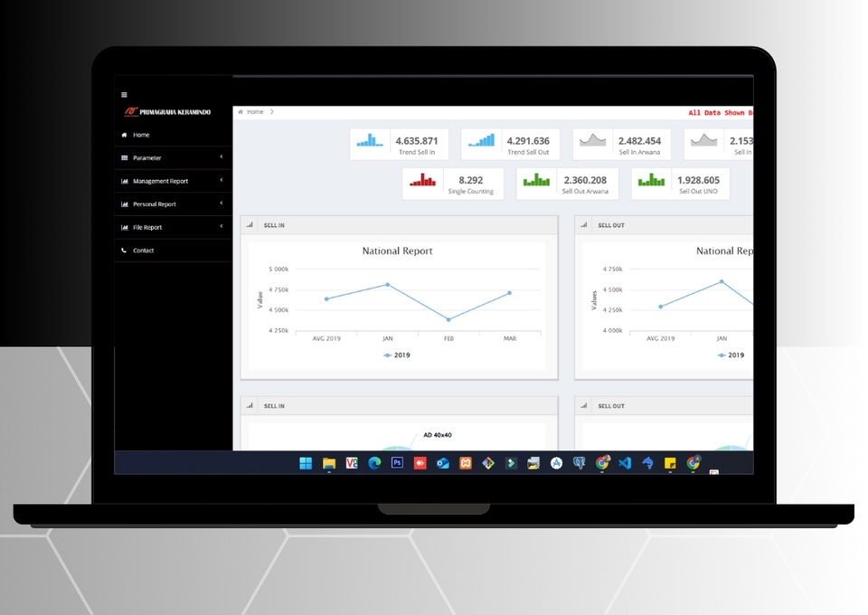Open the Contact sidebar item
The height and width of the screenshot is (615, 868).
pyautogui.click(x=143, y=251)
